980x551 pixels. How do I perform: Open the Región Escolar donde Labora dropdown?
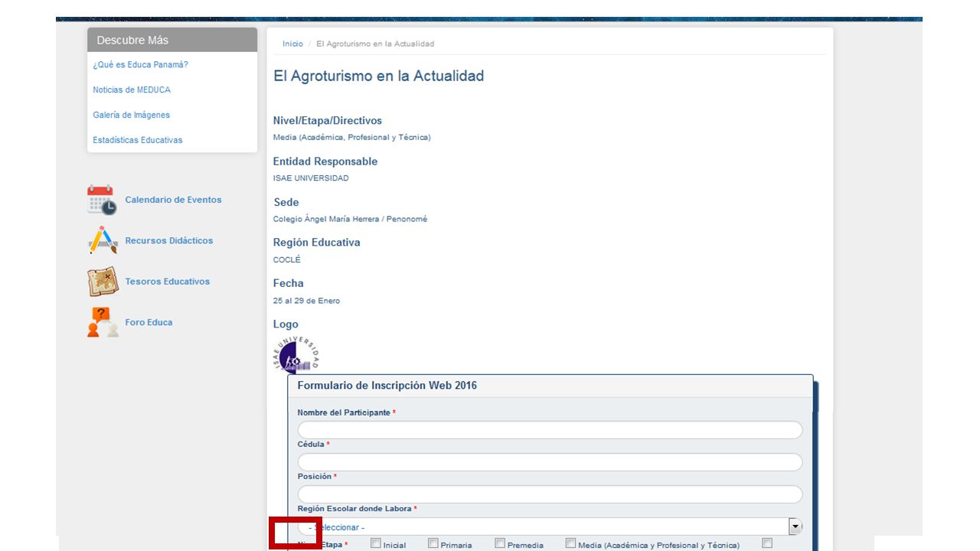[550, 527]
